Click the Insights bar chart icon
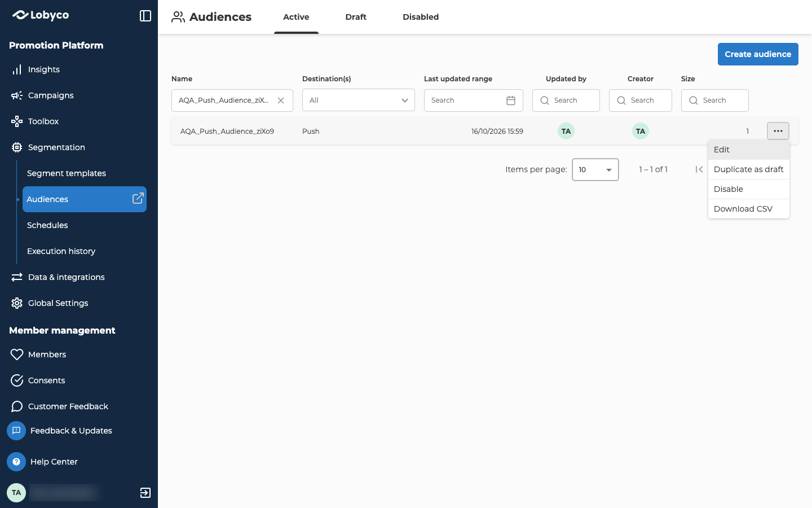The width and height of the screenshot is (812, 508). click(x=17, y=69)
